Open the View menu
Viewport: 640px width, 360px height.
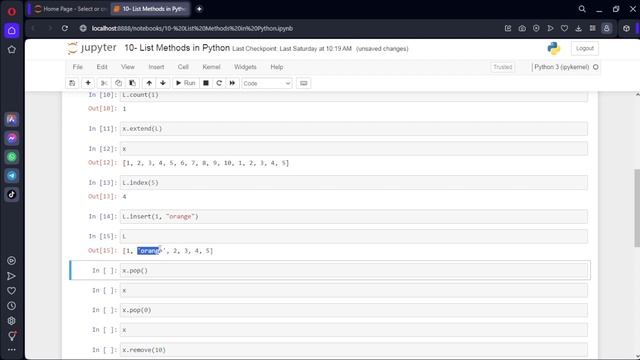coord(128,67)
